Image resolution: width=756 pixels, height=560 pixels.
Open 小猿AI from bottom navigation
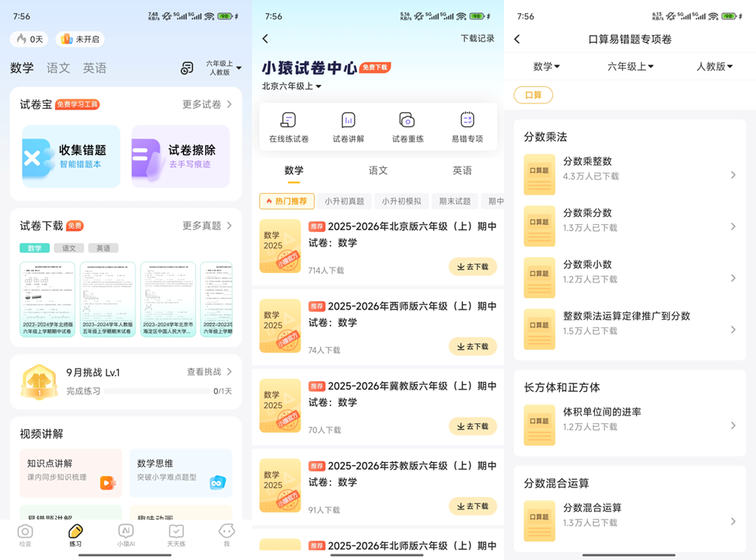126,534
